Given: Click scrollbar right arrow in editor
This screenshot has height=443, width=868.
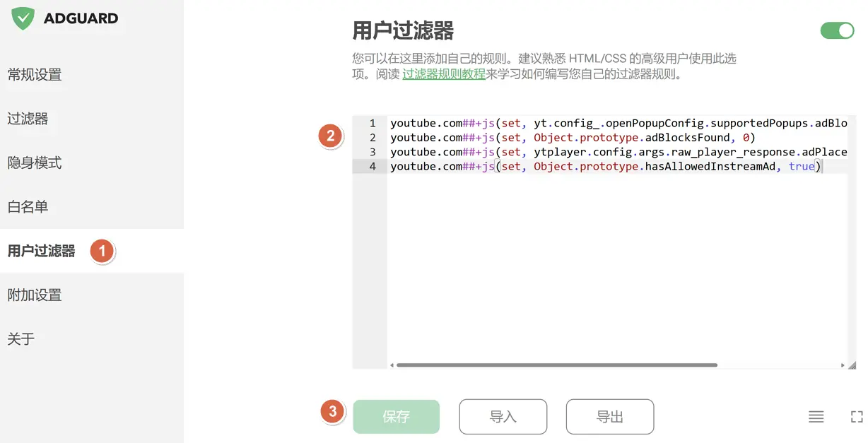Looking at the screenshot, I should [x=843, y=365].
